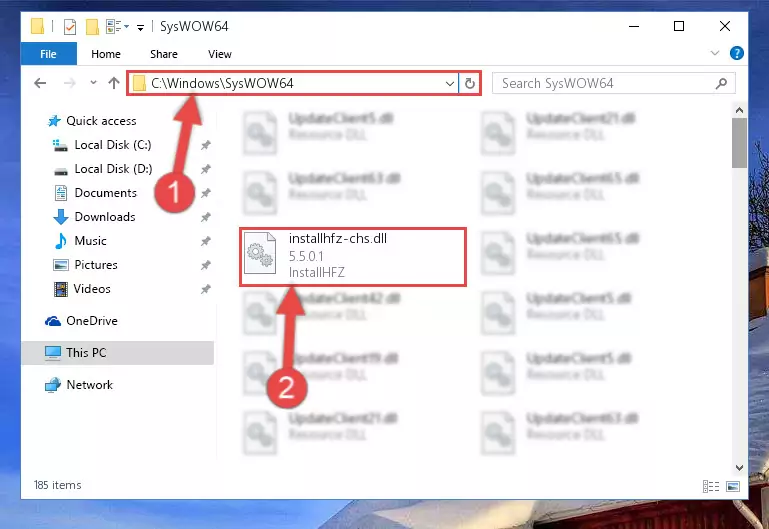The image size is (769, 529).
Task: Click the pin icon next to Pictures
Action: click(x=205, y=265)
